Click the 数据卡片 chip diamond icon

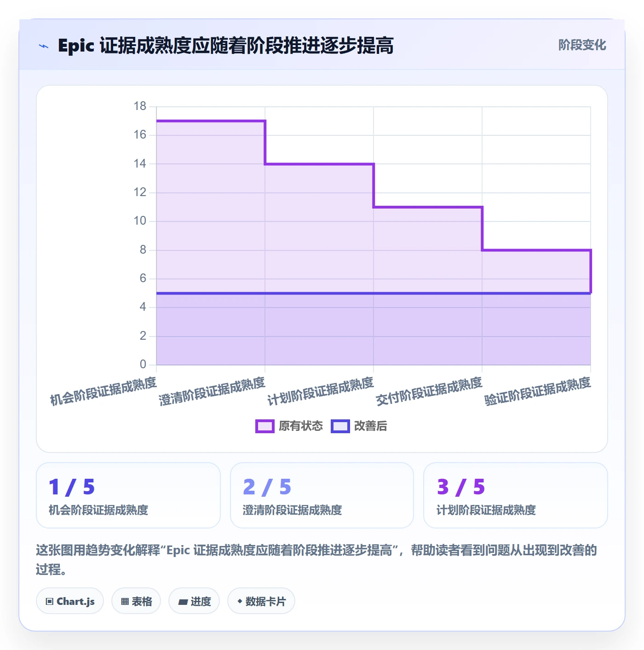(x=240, y=601)
